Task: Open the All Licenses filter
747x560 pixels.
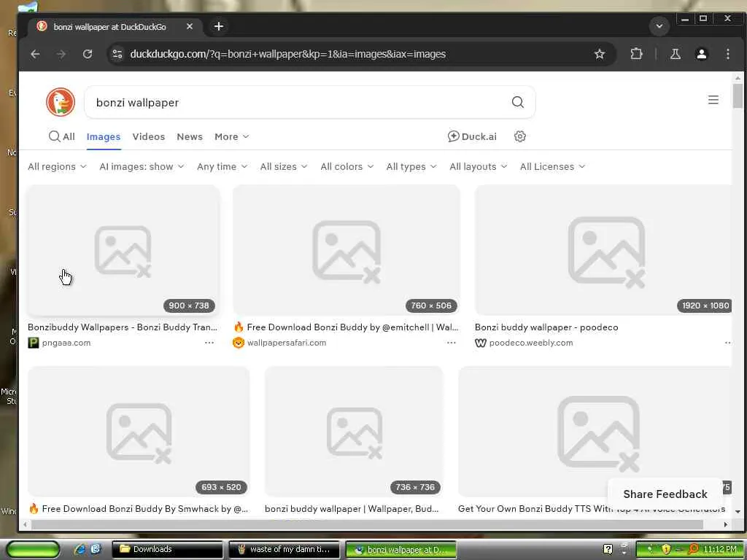Action: [x=552, y=167]
